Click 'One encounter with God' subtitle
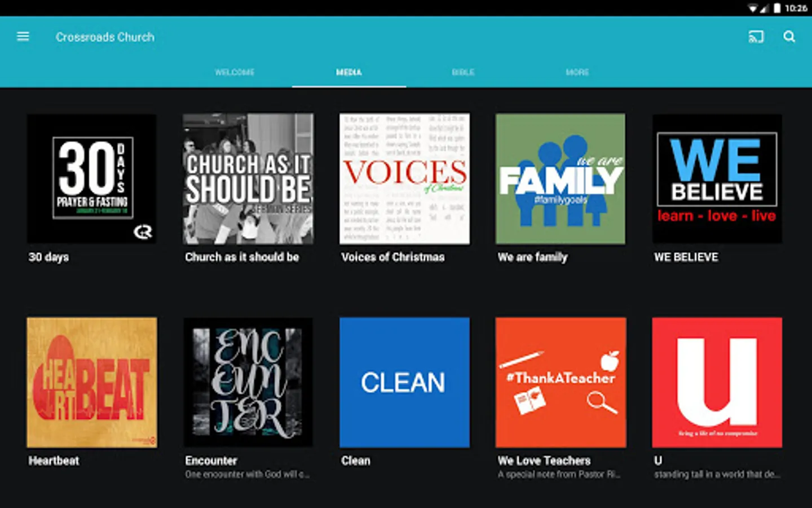812x508 pixels. (x=247, y=475)
